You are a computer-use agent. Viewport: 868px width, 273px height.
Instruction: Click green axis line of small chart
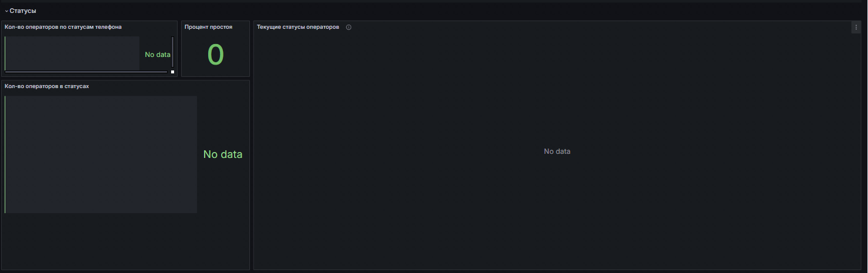(5, 53)
